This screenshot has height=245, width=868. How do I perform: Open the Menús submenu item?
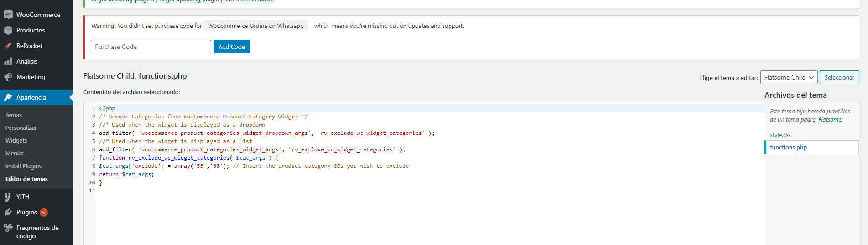pyautogui.click(x=14, y=153)
